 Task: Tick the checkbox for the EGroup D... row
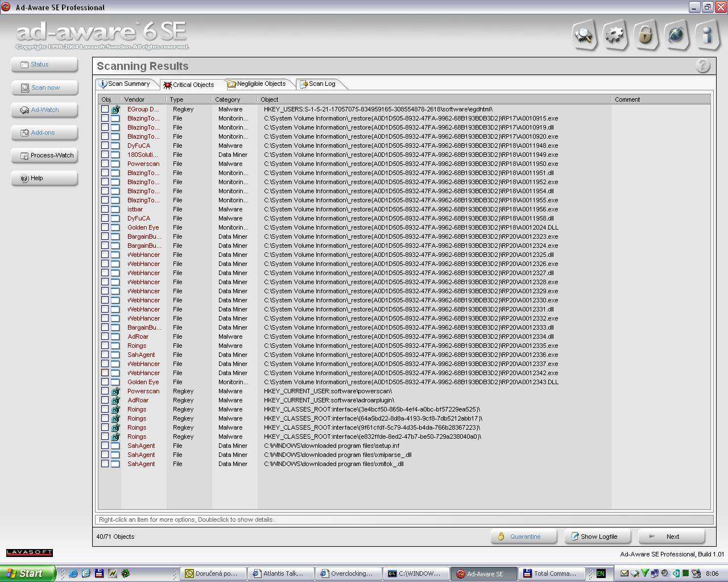(105, 109)
